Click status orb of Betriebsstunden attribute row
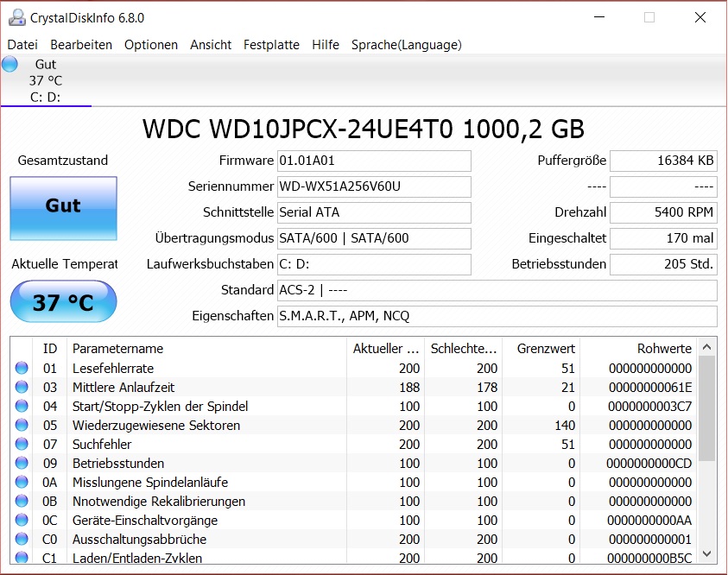This screenshot has height=575, width=728. (x=22, y=463)
